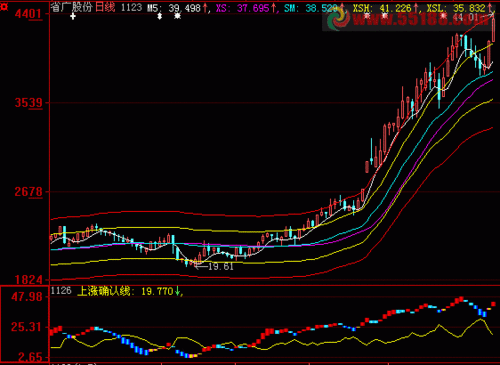Select the 省广股份 stock name label
This screenshot has height=365, width=500.
point(72,7)
